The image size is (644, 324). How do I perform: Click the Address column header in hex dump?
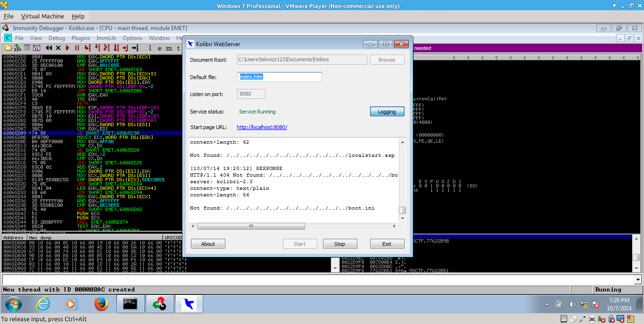click(x=13, y=238)
